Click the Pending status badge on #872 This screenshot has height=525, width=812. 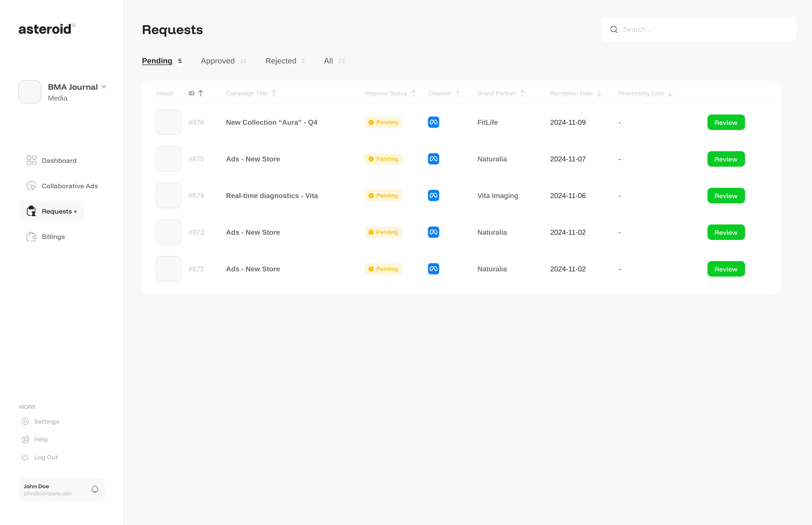[383, 269]
